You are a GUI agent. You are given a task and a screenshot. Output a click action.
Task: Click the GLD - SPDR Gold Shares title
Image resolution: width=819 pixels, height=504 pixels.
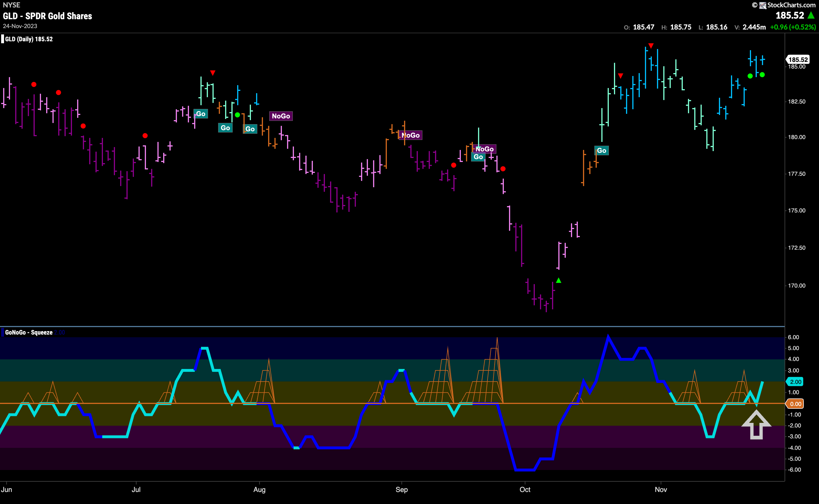[x=47, y=16]
